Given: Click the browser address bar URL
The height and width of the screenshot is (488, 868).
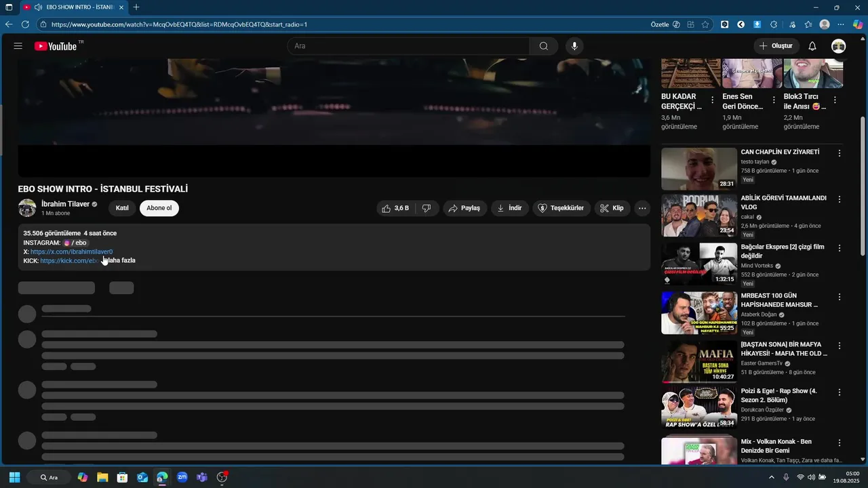Looking at the screenshot, I should pos(179,24).
